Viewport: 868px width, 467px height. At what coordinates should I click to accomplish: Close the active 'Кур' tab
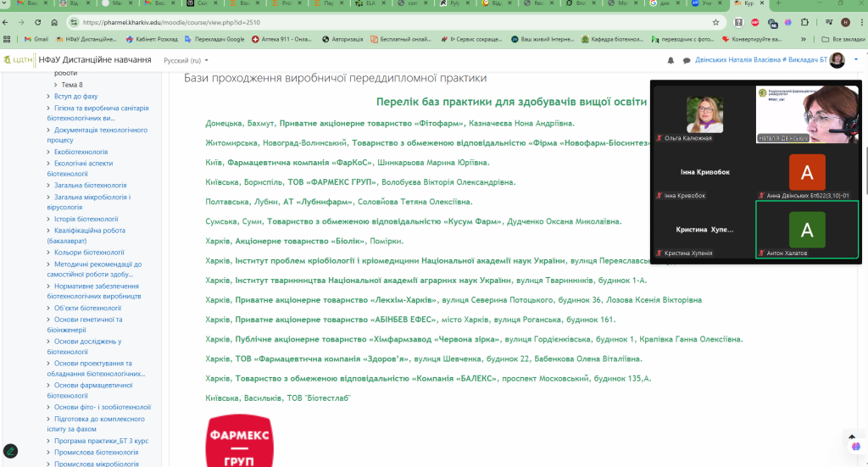[x=762, y=3]
